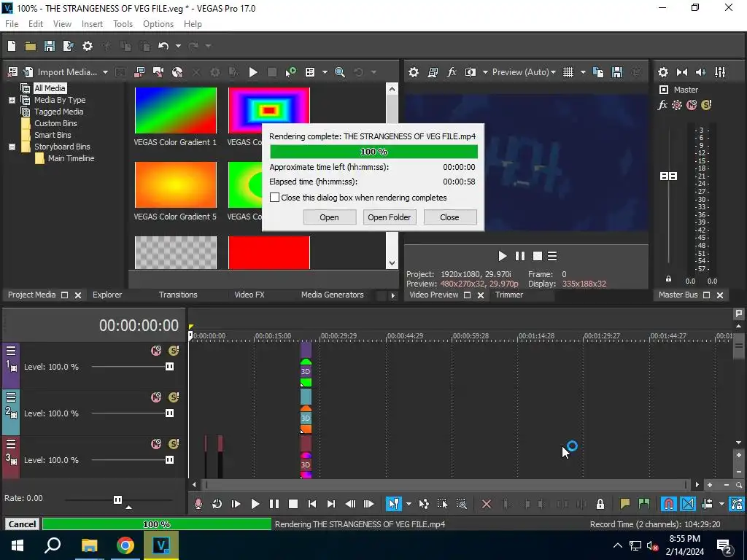Open Chrome from the taskbar

[125, 545]
